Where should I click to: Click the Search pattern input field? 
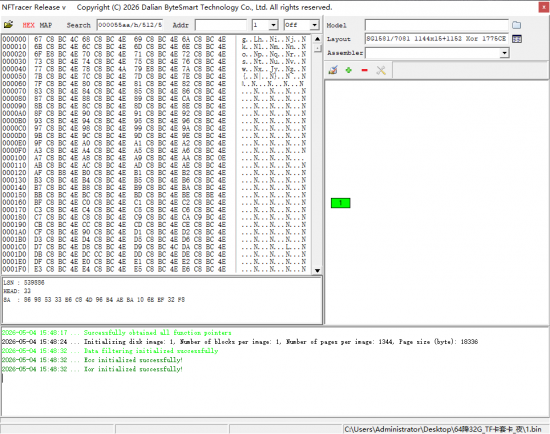click(130, 25)
